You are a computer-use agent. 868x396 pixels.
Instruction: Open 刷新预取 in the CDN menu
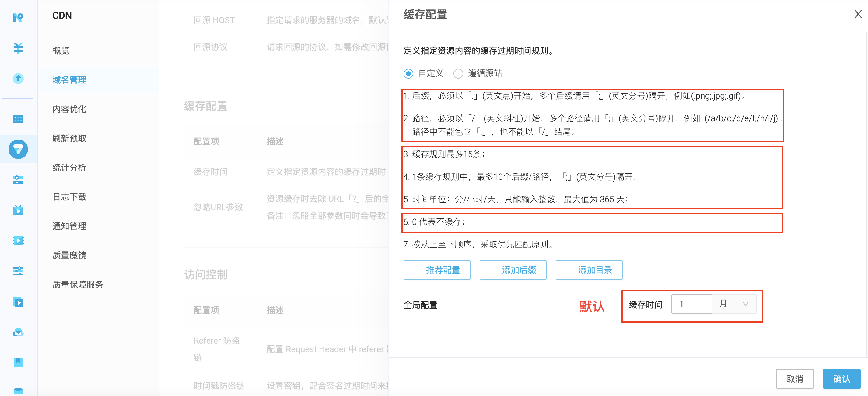pyautogui.click(x=69, y=138)
